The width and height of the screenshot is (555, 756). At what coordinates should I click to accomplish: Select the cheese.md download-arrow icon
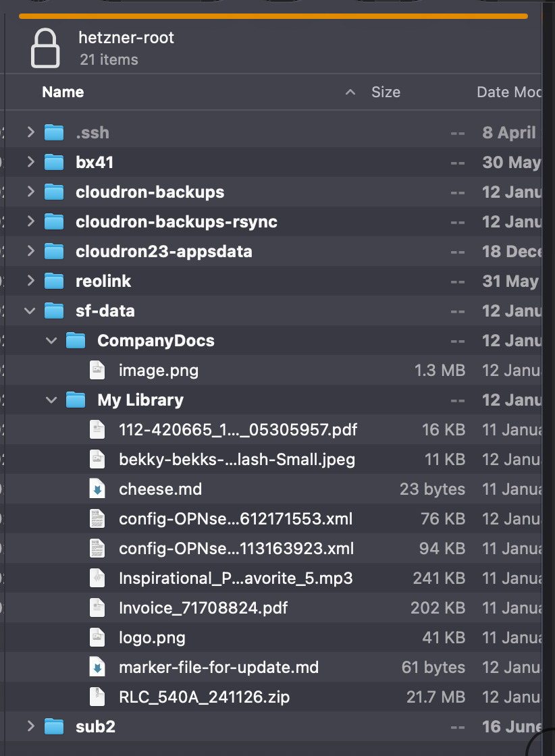tap(97, 489)
